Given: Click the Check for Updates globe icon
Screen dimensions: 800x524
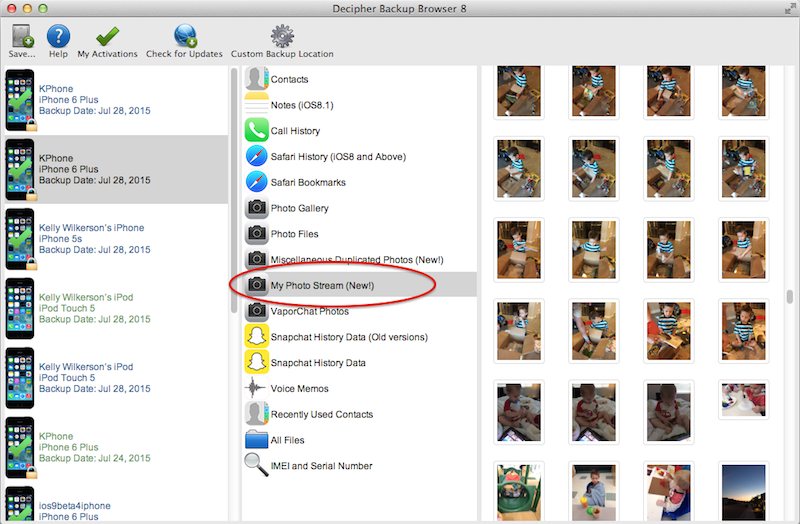Looking at the screenshot, I should (185, 36).
